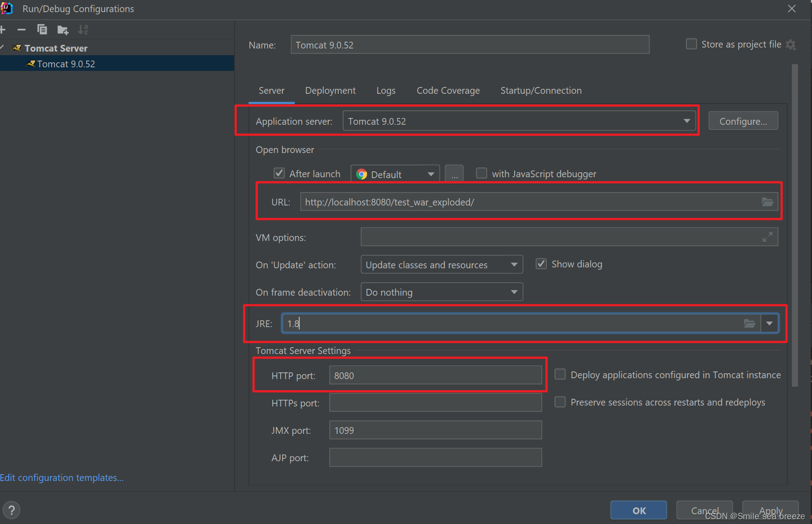Click the HTTPs port field

coord(435,402)
